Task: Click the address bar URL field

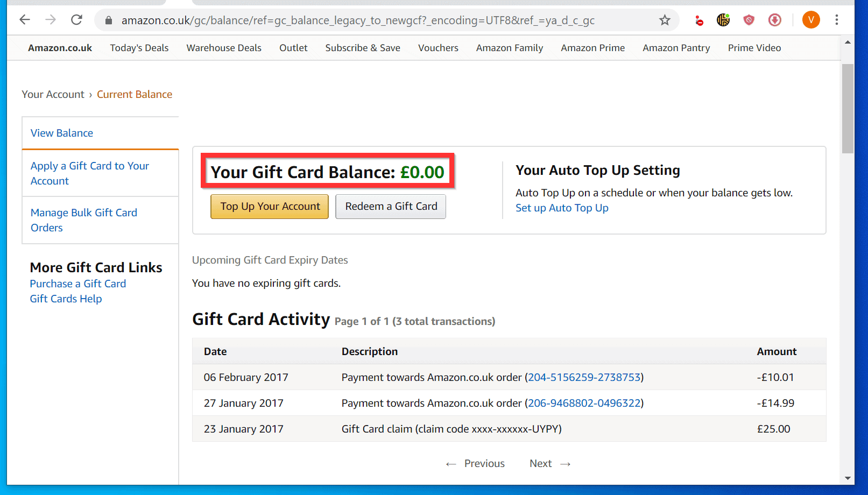Action: [358, 20]
